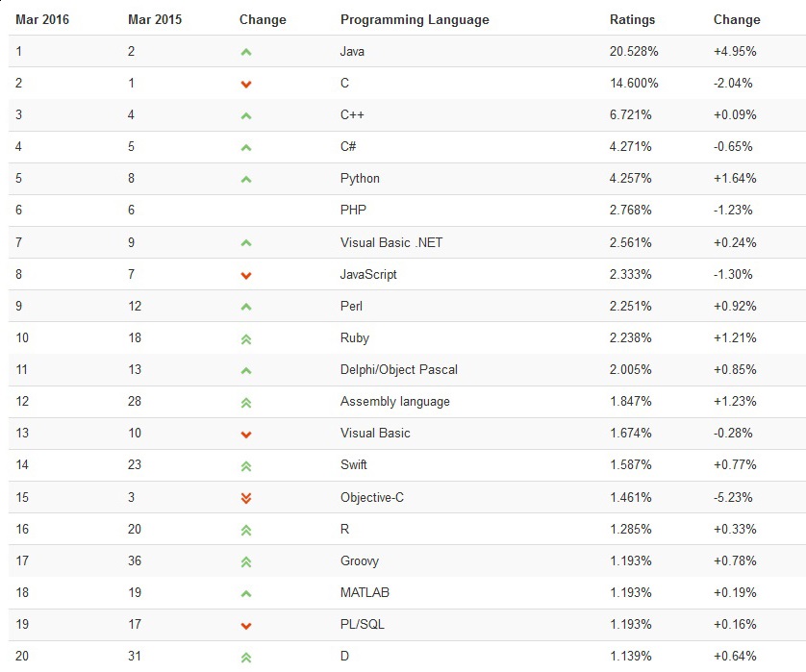Viewport: 806px width, 672px height.
Task: Click the double up arrow for Swift
Action: pos(246,465)
